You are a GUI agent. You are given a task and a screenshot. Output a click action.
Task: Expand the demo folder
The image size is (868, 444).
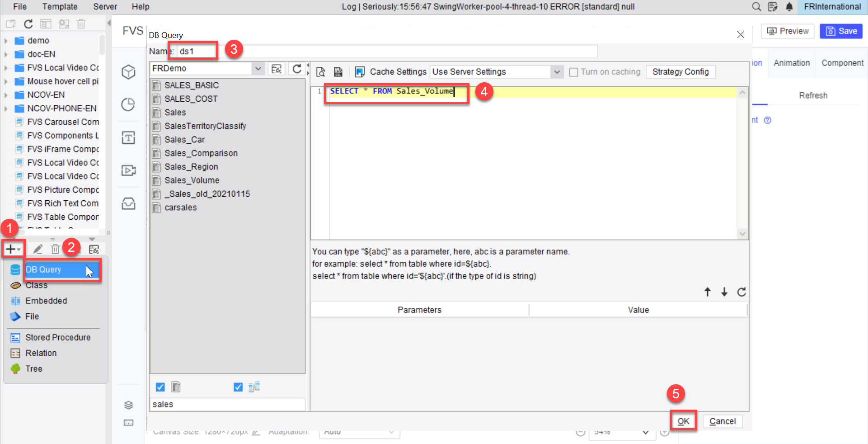pyautogui.click(x=6, y=41)
